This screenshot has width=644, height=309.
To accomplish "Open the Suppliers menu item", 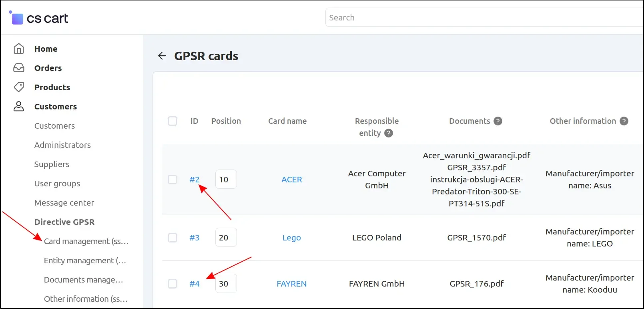I will [52, 164].
